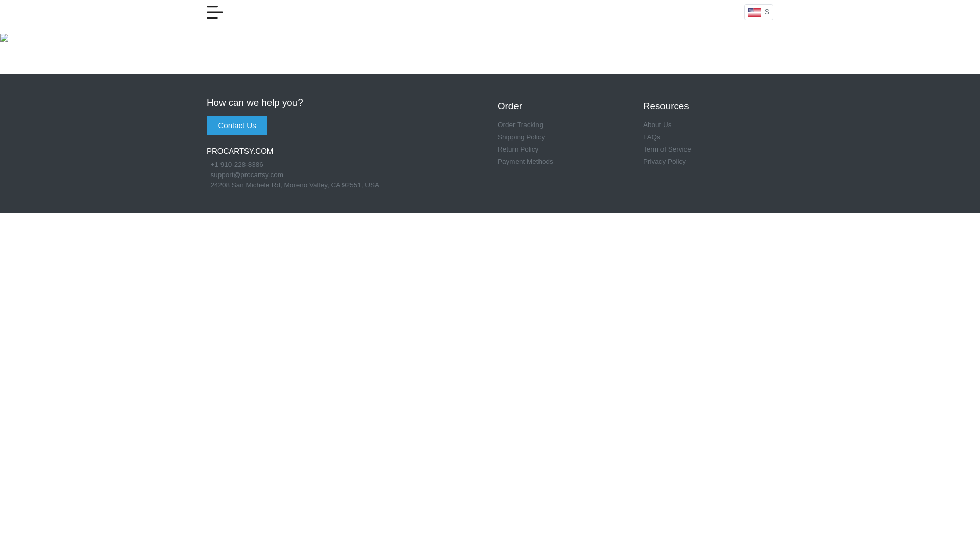
Task: Click the Contact Us button
Action: click(237, 126)
